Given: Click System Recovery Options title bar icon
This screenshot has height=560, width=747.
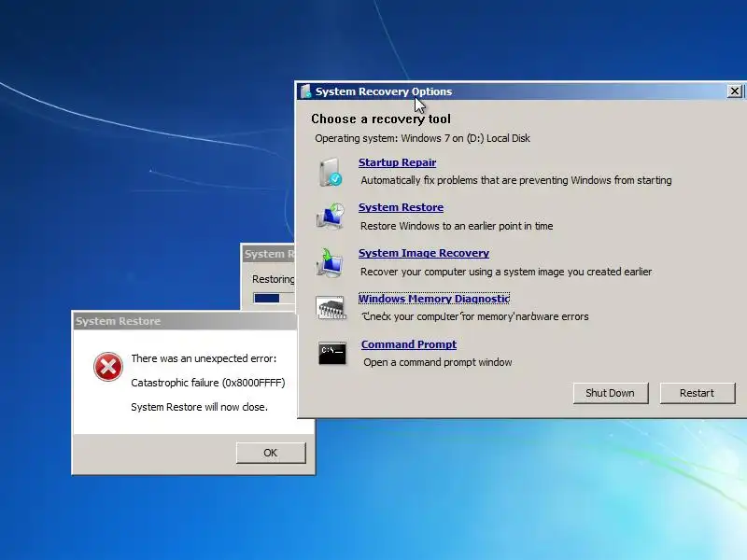Looking at the screenshot, I should pyautogui.click(x=305, y=91).
